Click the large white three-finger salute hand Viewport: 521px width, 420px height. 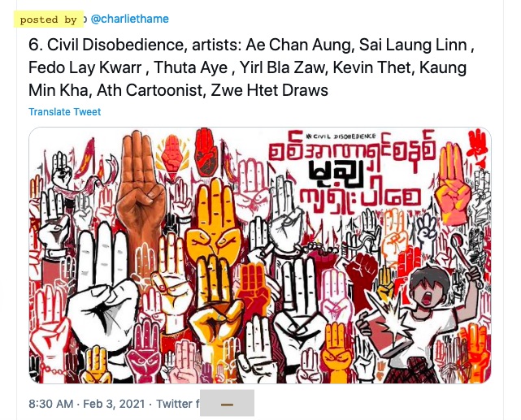coord(100,282)
